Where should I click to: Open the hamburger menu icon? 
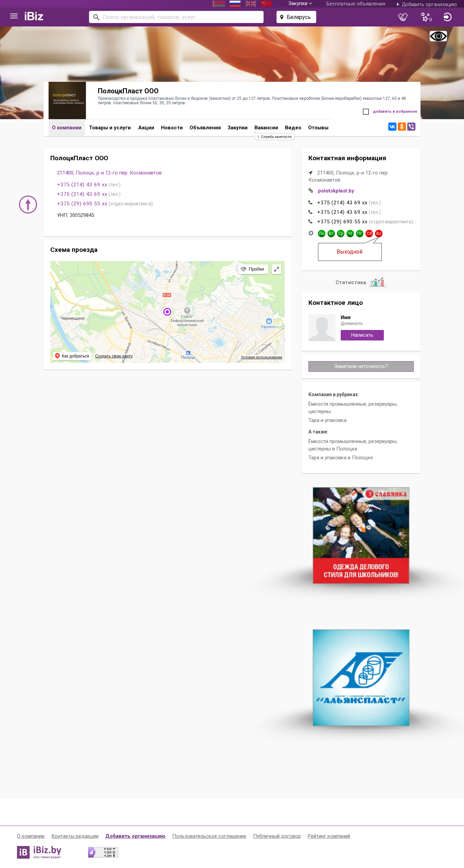14,16
